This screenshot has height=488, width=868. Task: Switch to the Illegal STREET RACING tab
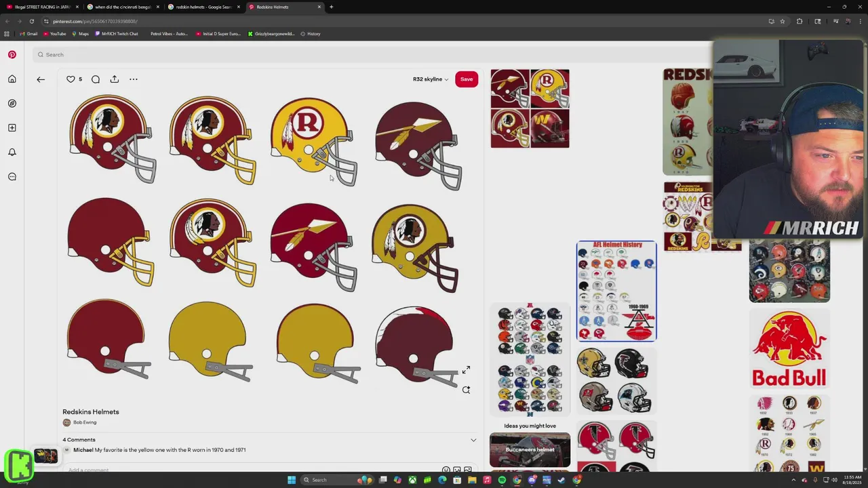[x=41, y=7]
